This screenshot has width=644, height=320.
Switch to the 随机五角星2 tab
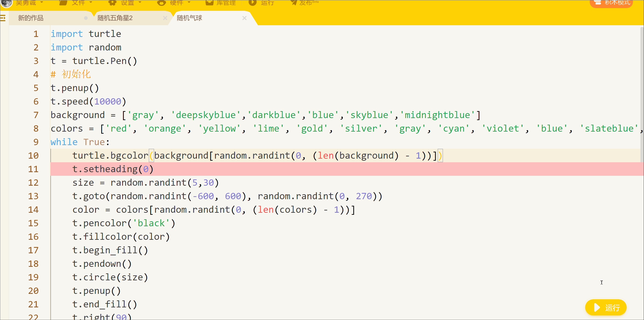pyautogui.click(x=115, y=18)
